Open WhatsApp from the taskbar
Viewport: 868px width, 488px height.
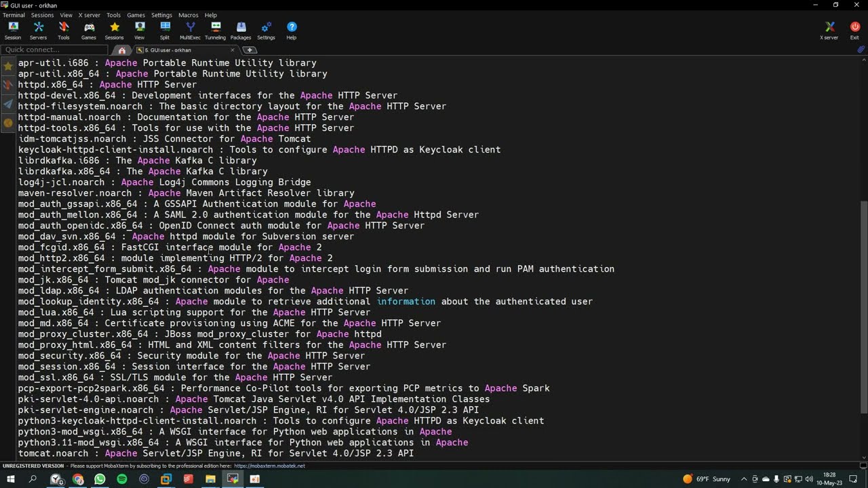(100, 479)
